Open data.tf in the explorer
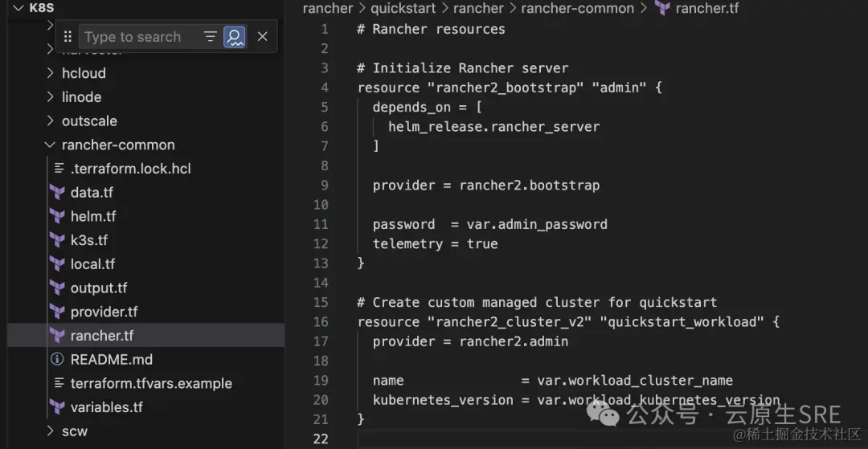Viewport: 868px width, 449px height. [x=92, y=193]
